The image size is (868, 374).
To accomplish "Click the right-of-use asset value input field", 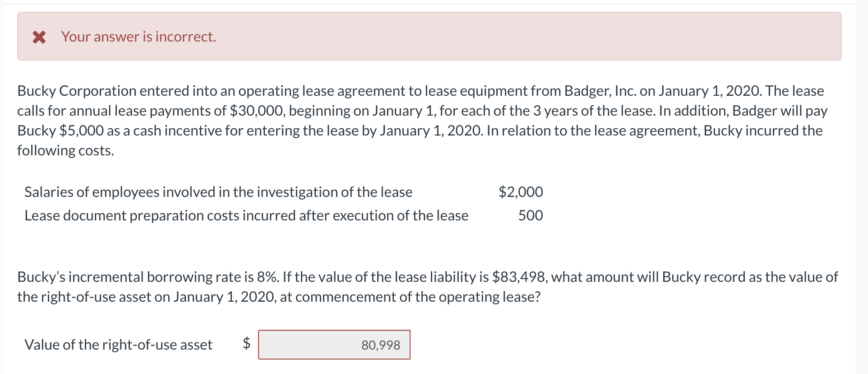I will click(334, 345).
